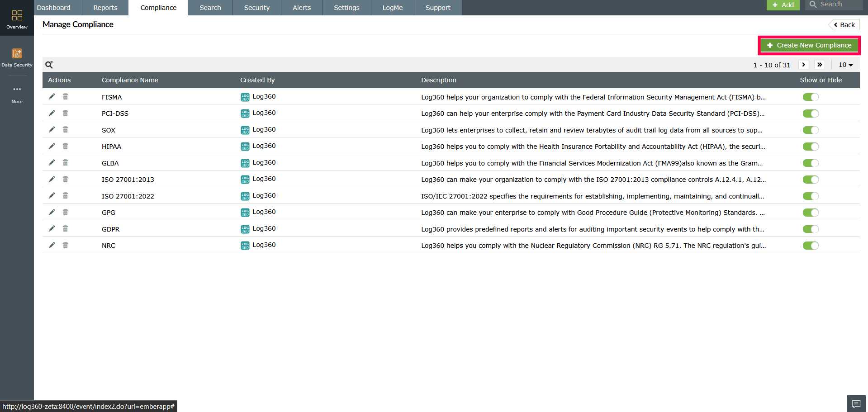Delete the GPG compliance entry
Viewport: 868px width, 412px height.
[x=65, y=212]
